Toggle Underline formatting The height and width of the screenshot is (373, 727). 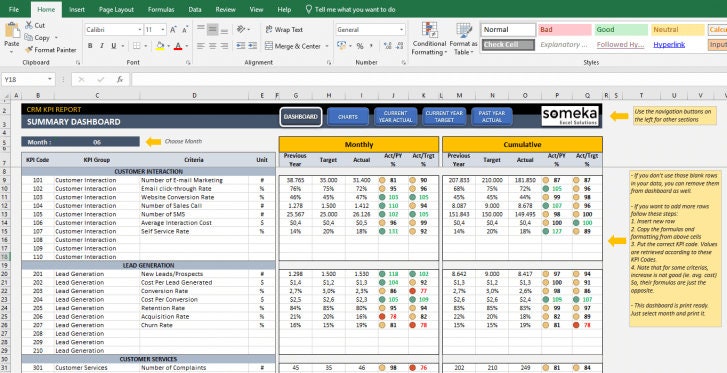click(x=114, y=46)
